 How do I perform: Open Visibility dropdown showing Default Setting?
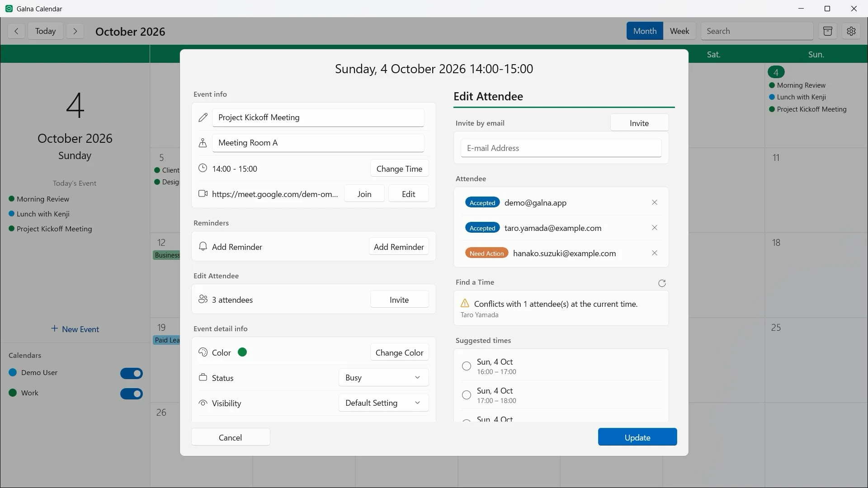[x=383, y=403]
